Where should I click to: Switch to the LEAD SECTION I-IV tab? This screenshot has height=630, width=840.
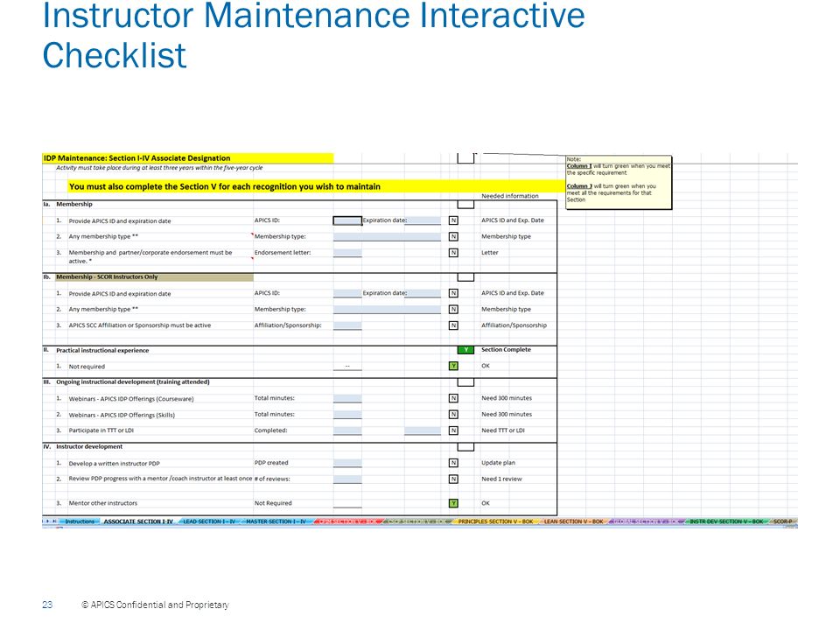point(209,521)
